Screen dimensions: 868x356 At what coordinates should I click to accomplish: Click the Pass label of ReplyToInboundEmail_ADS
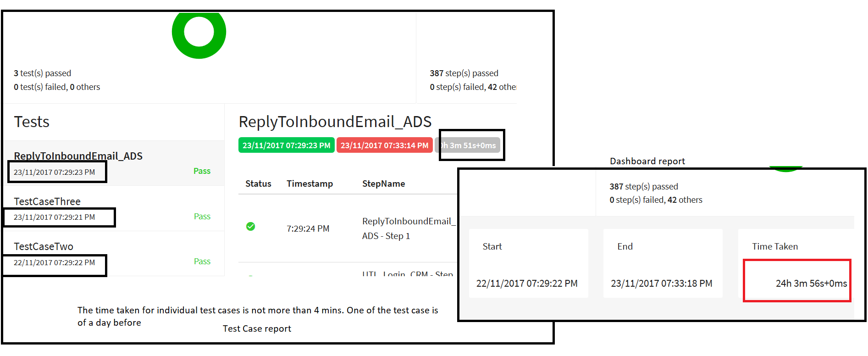[202, 171]
